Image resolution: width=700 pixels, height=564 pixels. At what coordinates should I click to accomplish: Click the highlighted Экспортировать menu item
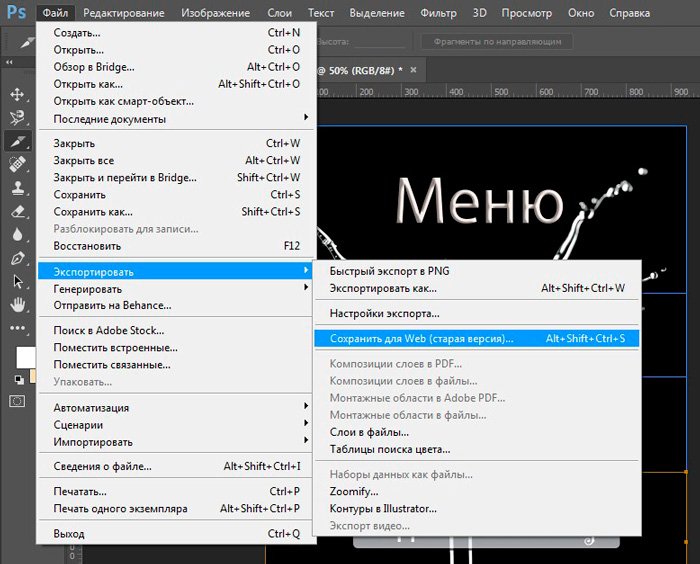(175, 272)
